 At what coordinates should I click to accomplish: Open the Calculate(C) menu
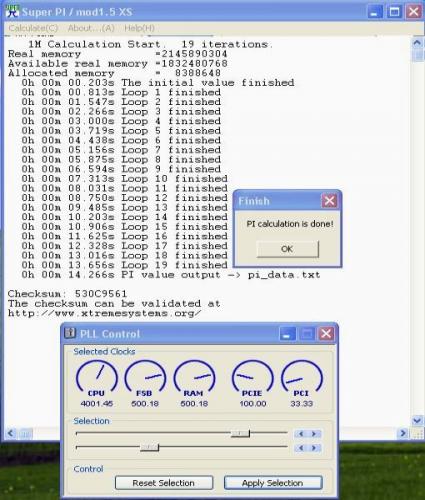pos(33,28)
